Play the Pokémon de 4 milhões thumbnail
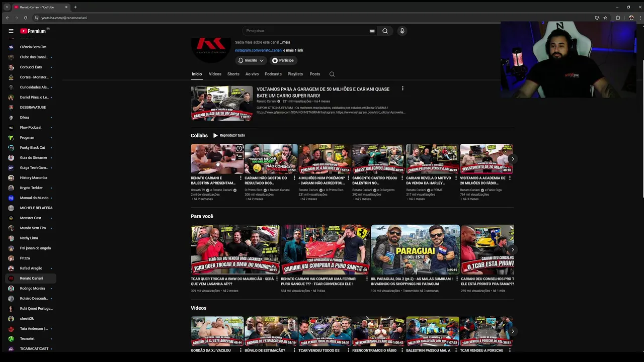 click(325, 159)
